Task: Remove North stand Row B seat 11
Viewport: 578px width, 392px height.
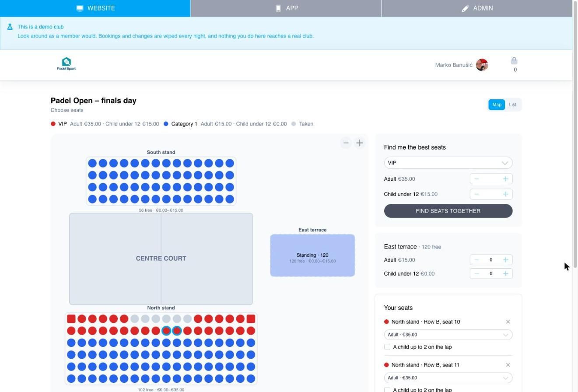Action: 508,365
